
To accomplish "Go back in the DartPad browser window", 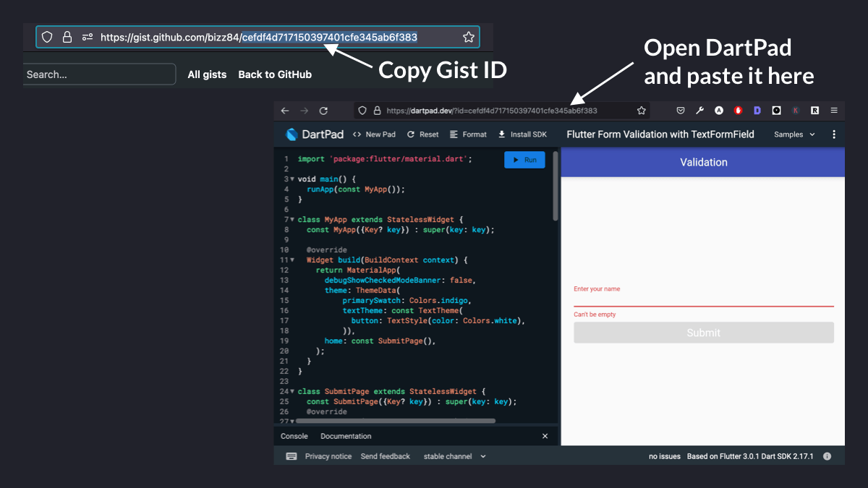I will (x=285, y=111).
